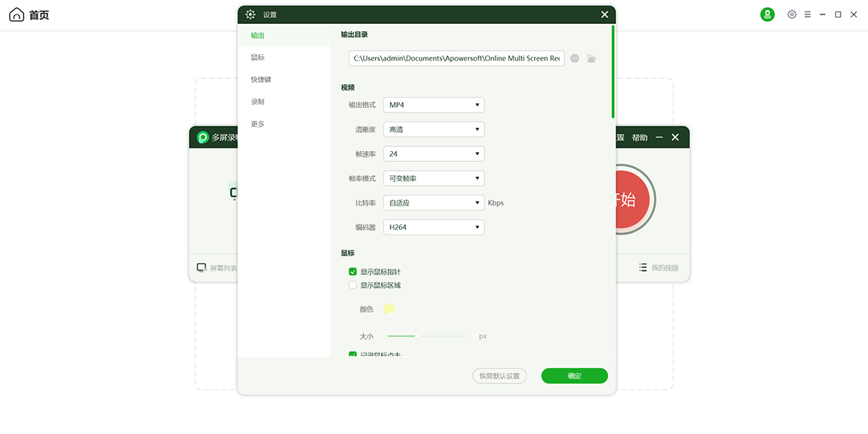The width and height of the screenshot is (868, 434).
Task: Expand the 编码器 H264 dropdown
Action: (x=433, y=227)
